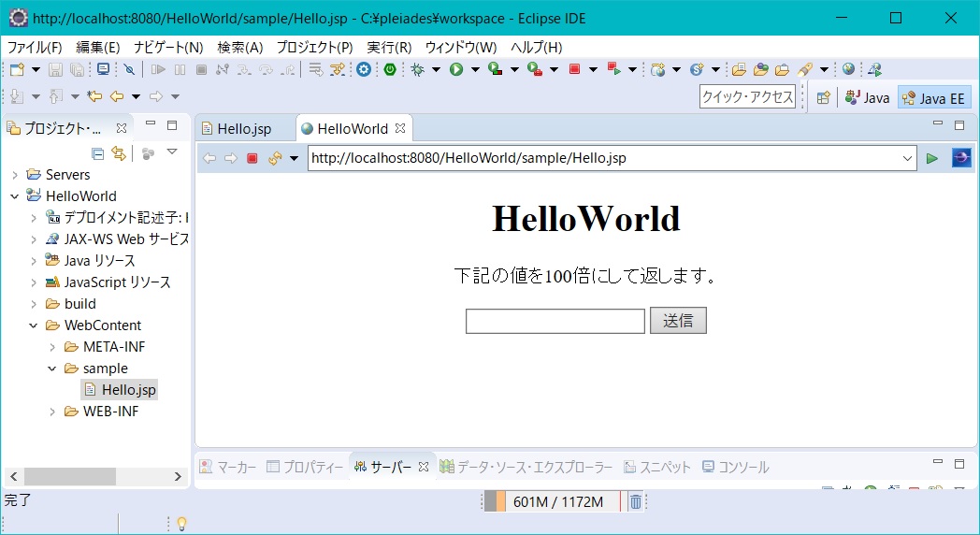The width and height of the screenshot is (980, 535).
Task: Open the Debug button dropdown arrow
Action: tap(437, 69)
